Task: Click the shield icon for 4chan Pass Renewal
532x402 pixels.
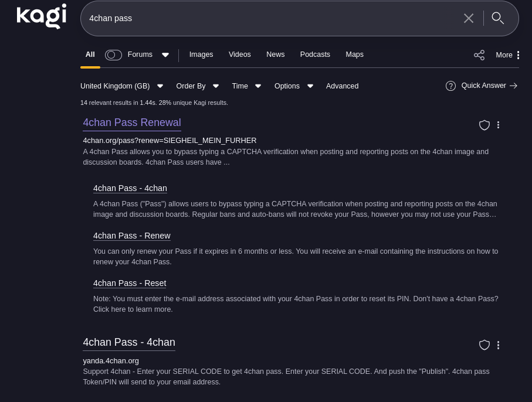Action: click(484, 125)
